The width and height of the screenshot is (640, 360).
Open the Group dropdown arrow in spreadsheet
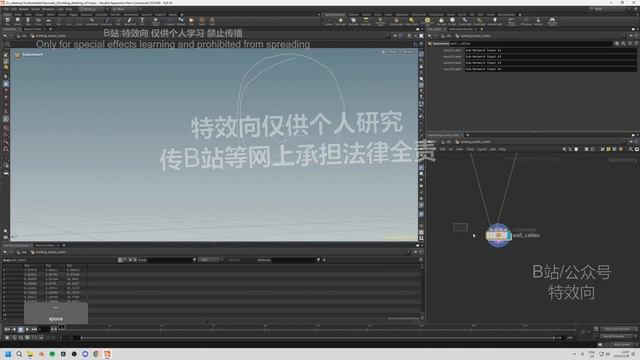point(194,260)
